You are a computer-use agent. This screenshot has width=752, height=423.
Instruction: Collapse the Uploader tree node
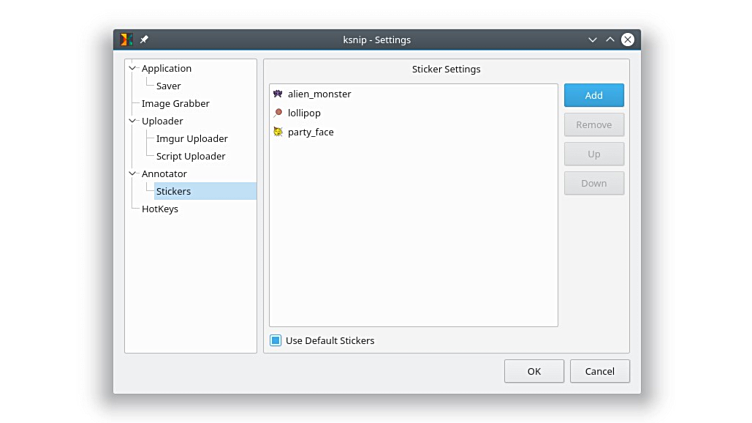point(133,121)
